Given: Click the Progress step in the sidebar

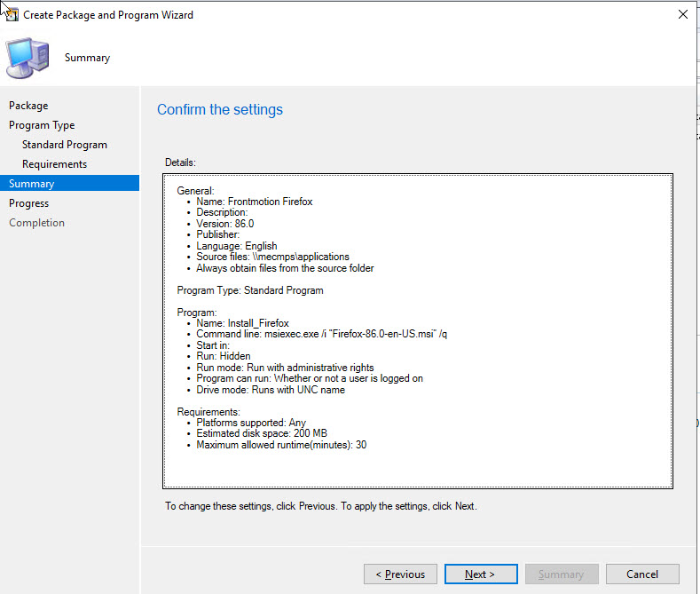Looking at the screenshot, I should pos(29,203).
